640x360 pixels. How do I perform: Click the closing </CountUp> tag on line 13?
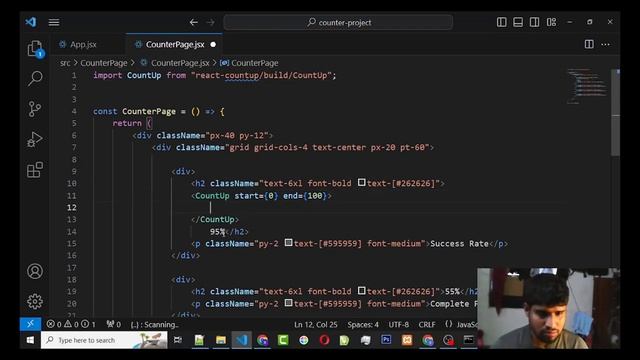(215, 219)
